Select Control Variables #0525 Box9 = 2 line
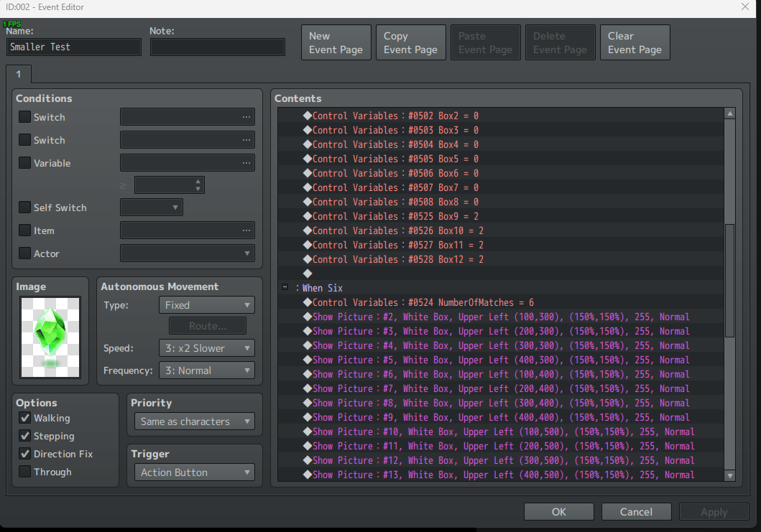This screenshot has height=532, width=761. click(501, 216)
